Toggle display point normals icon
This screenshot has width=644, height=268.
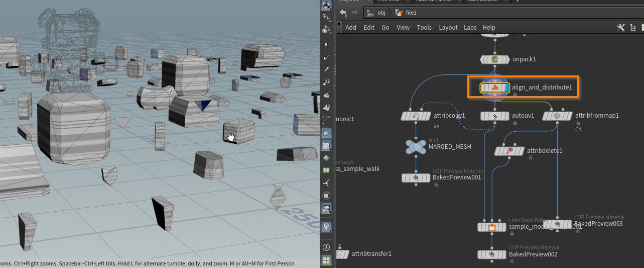pyautogui.click(x=326, y=57)
